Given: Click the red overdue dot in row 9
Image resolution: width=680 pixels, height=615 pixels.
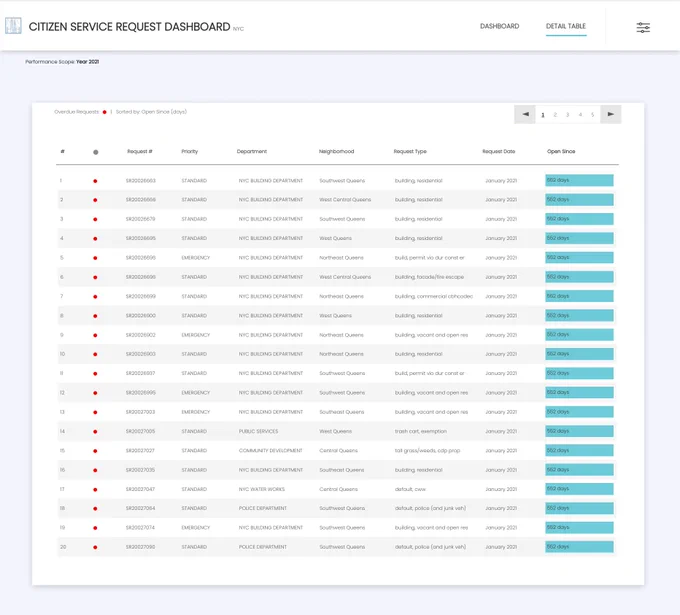Looking at the screenshot, I should pos(95,335).
